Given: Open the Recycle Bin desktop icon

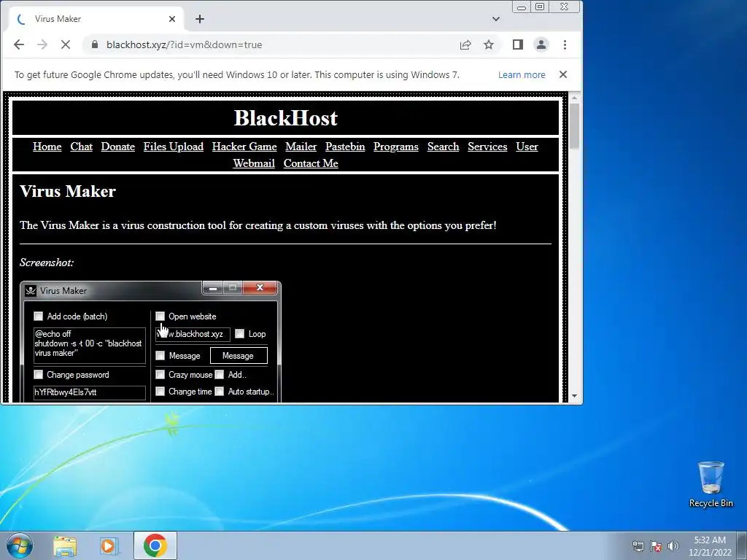Looking at the screenshot, I should 711,484.
